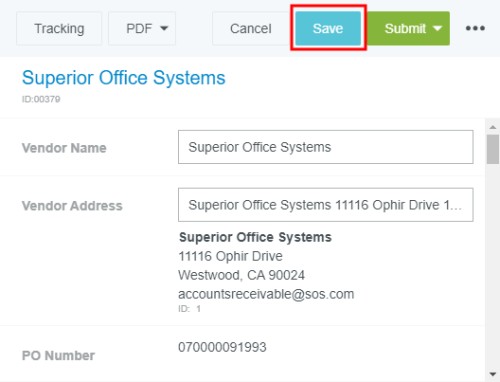This screenshot has height=382, width=500.
Task: Click the vertical scrollbar thumb
Action: point(493,149)
